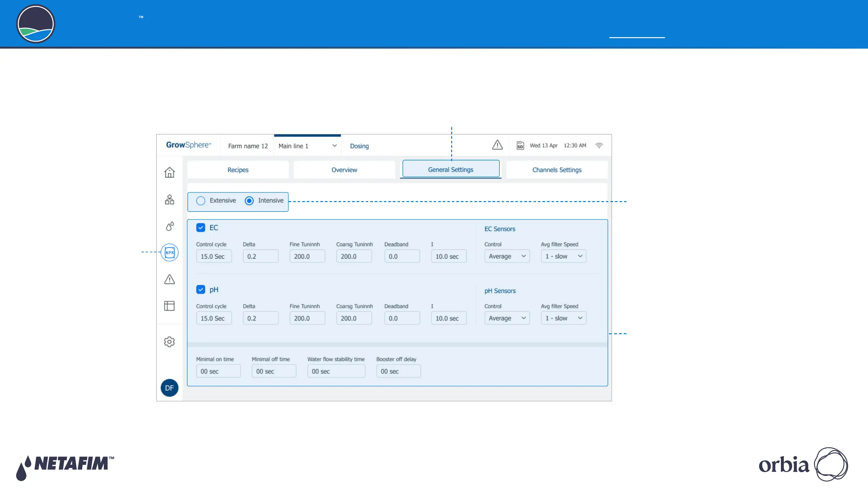Open pH Sensors Control Average dropdown

(x=507, y=318)
